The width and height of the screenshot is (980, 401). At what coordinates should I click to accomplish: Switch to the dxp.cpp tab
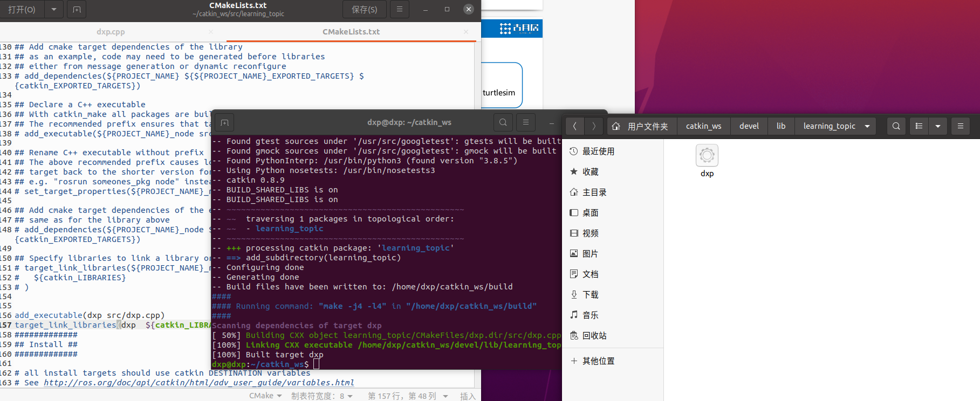point(111,32)
